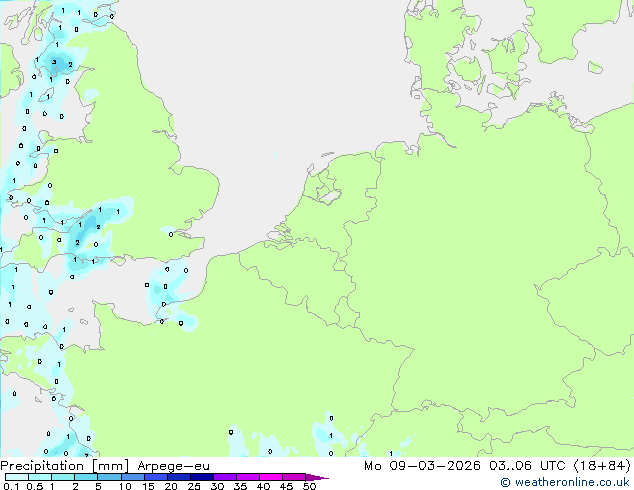
Task: Pick the legend swatch between 2 and 5
Action: click(86, 477)
